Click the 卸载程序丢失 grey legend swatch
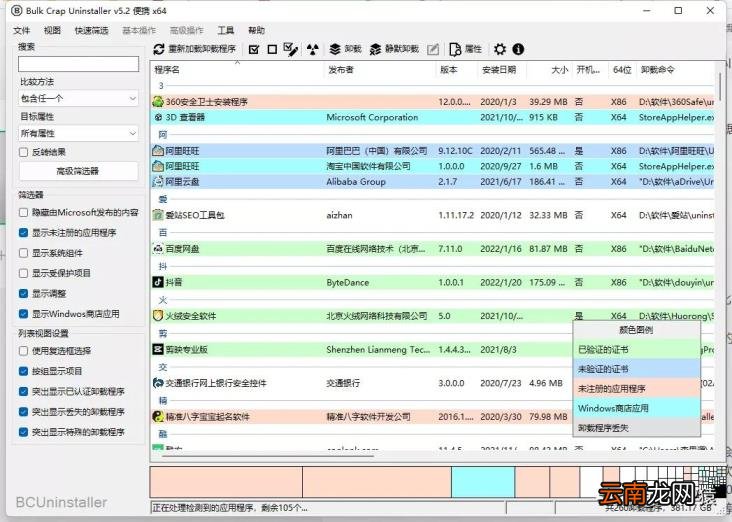 (637, 428)
